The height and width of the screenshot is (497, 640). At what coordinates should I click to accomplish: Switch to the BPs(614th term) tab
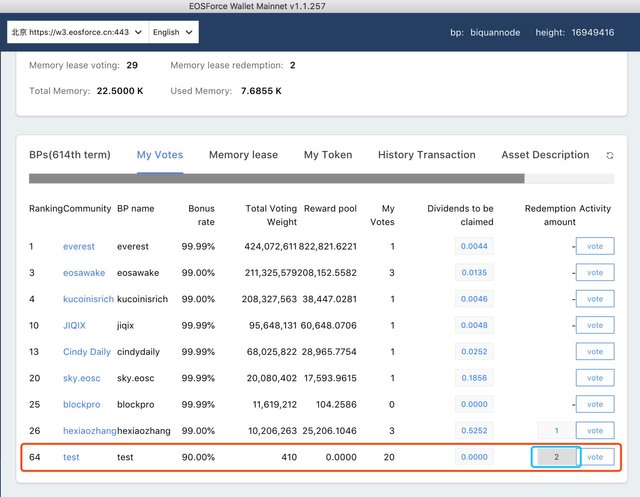pos(69,155)
